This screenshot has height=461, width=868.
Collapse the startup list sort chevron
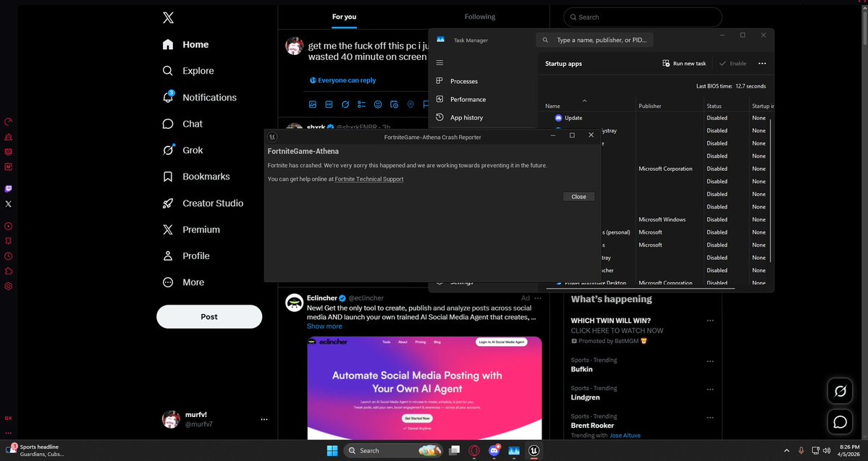pyautogui.click(x=584, y=100)
